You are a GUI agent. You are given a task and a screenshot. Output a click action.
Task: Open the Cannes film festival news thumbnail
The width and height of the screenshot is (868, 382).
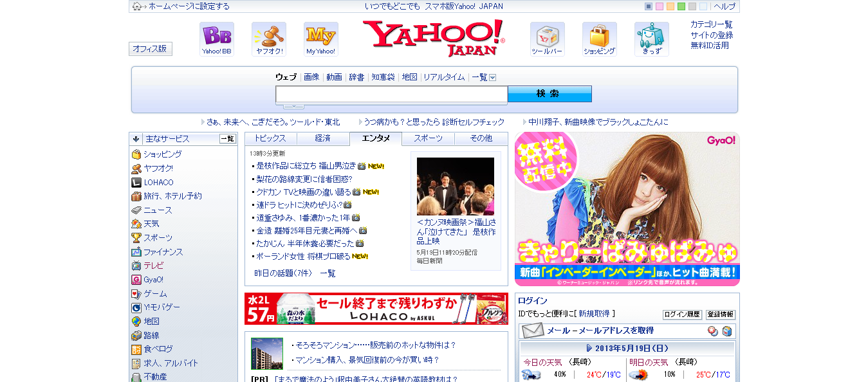coord(456,186)
